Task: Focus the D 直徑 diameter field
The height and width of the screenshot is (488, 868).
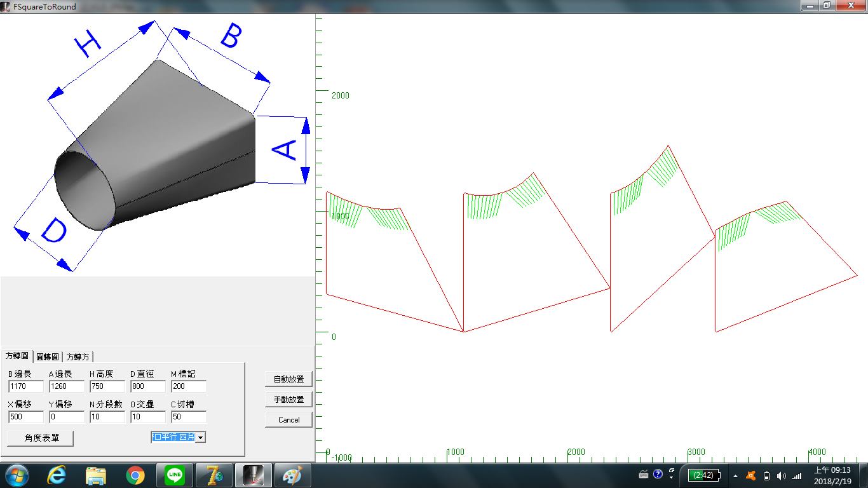Action: point(147,386)
